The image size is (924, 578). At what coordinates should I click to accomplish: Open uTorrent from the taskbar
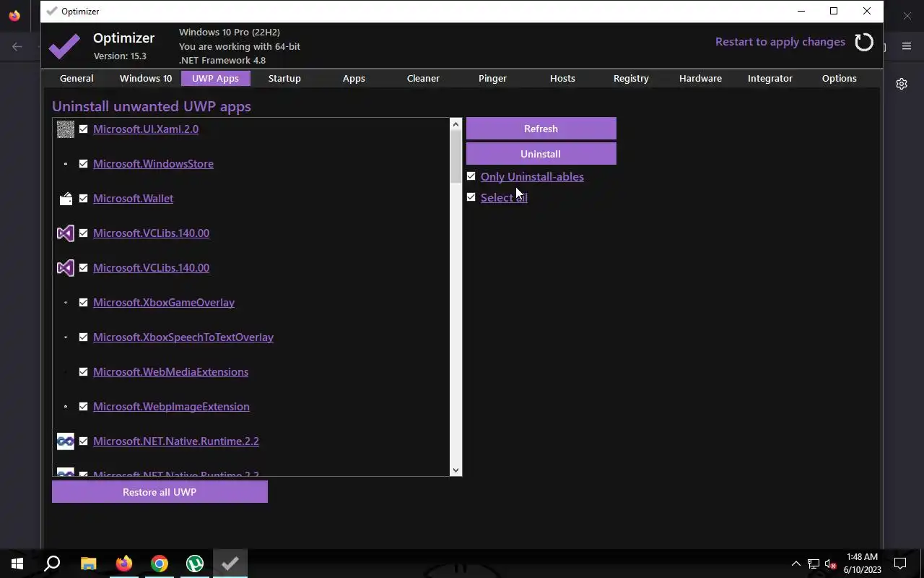click(x=195, y=564)
